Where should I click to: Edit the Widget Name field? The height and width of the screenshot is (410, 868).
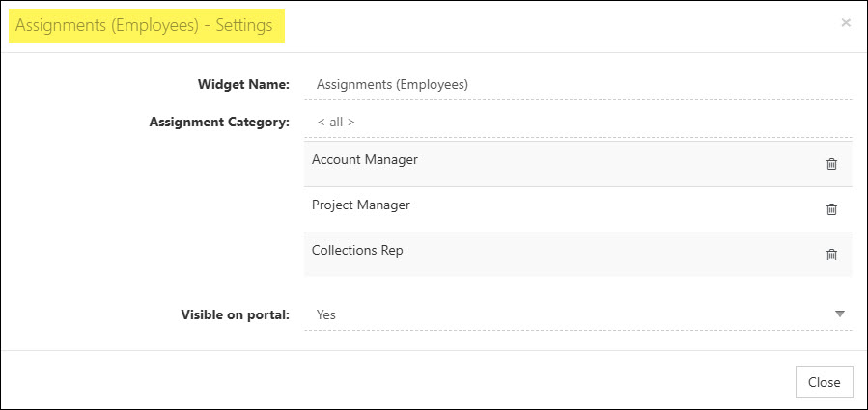[x=578, y=85]
